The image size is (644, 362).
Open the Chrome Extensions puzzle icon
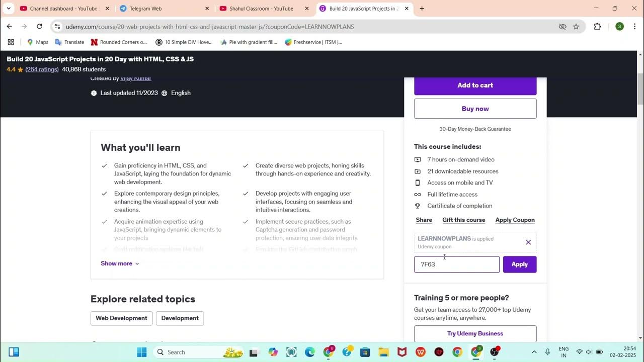click(x=598, y=27)
